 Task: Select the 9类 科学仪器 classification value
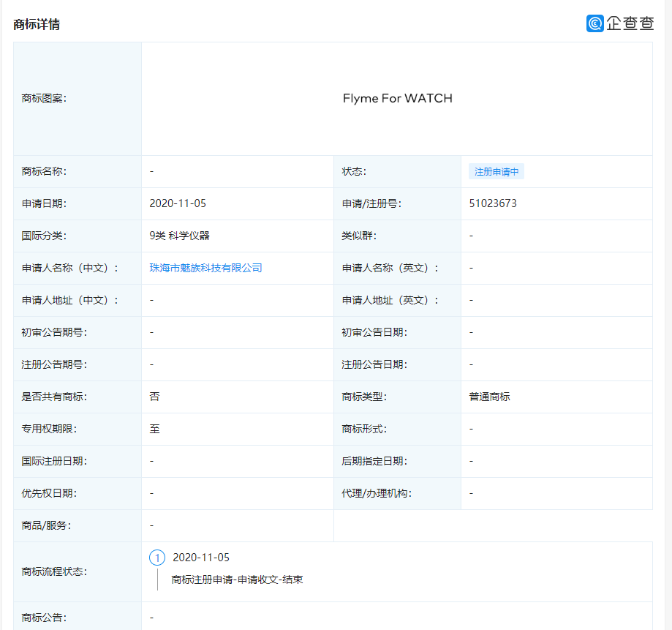(x=180, y=236)
